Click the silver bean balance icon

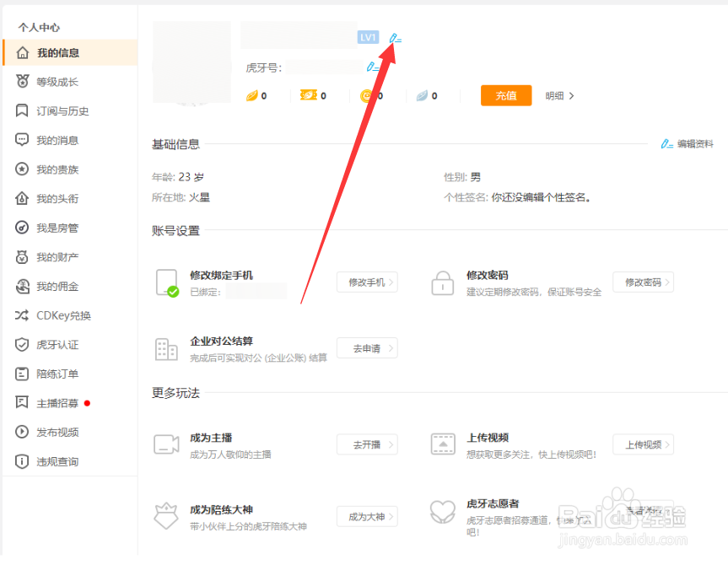422,95
